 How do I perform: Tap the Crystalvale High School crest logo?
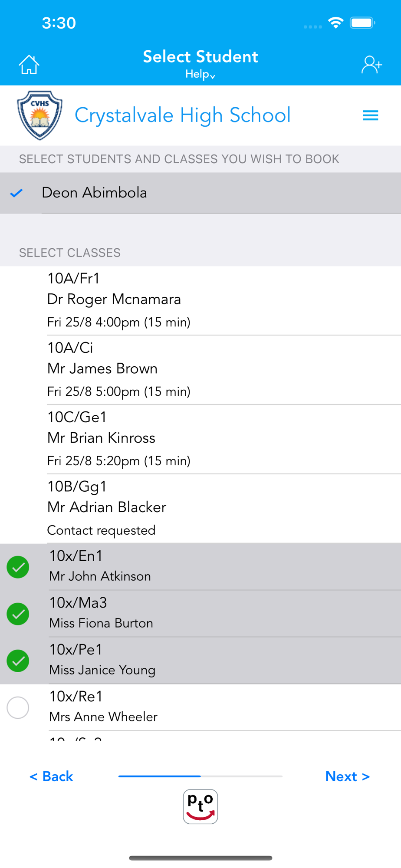coord(40,115)
